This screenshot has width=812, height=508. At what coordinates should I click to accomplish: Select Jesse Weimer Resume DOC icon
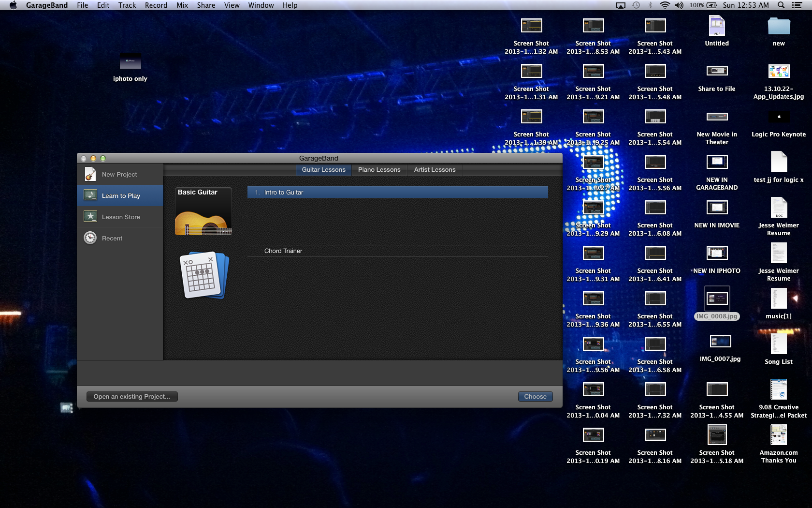click(x=779, y=208)
